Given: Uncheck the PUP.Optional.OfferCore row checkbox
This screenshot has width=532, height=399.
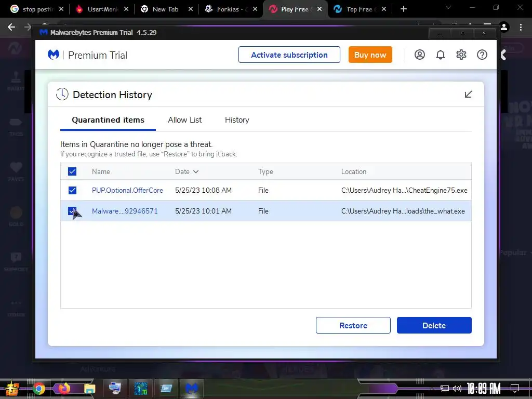Looking at the screenshot, I should tap(72, 190).
